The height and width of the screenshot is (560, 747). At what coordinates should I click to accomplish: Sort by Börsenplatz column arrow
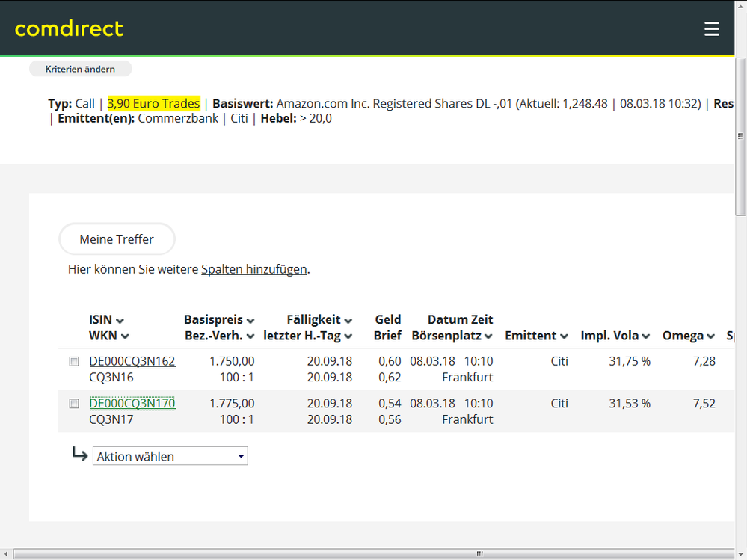(488, 336)
